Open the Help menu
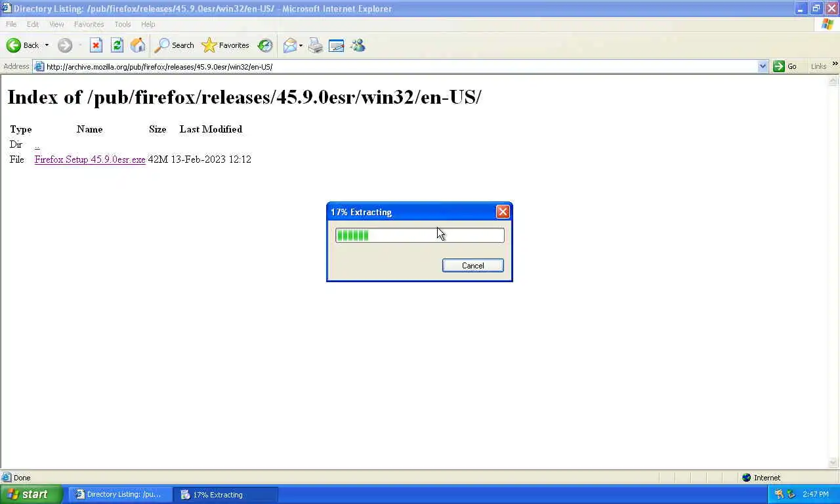The image size is (840, 504). coord(148,24)
